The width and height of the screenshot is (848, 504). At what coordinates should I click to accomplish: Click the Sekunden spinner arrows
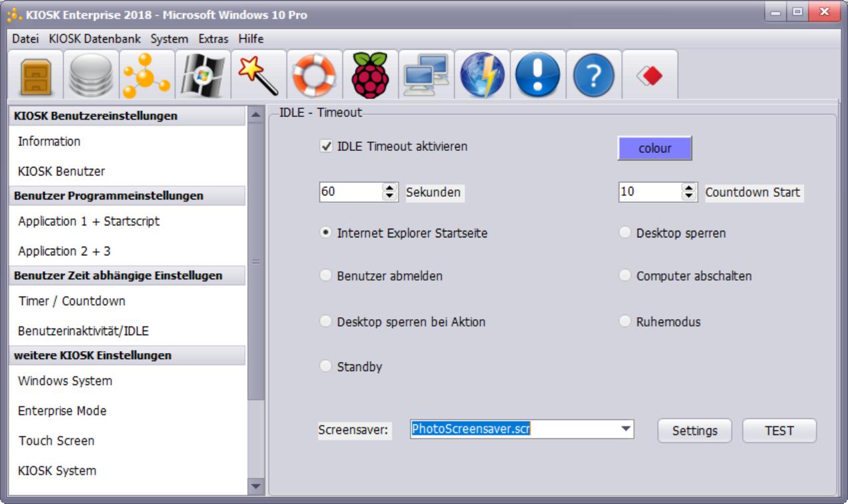coord(388,193)
